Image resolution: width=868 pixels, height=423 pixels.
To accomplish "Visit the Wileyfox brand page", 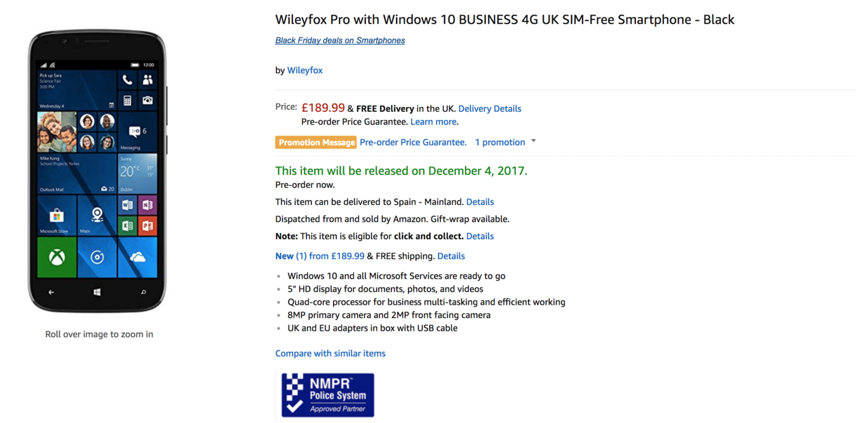I will click(304, 70).
